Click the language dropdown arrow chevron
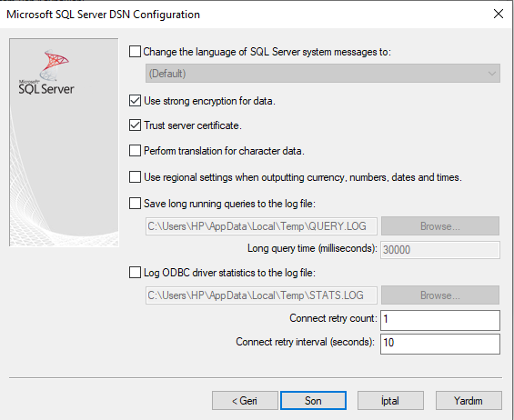This screenshot has height=420, width=514. (x=491, y=74)
